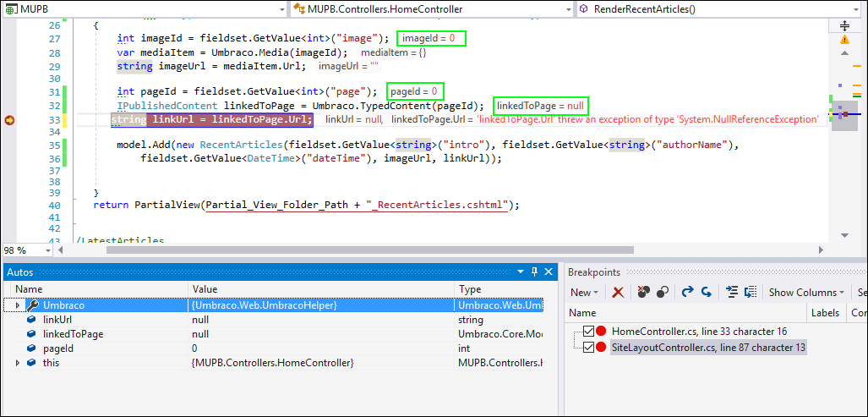
Task: Click the pageId = 0 data tip
Action: [416, 91]
